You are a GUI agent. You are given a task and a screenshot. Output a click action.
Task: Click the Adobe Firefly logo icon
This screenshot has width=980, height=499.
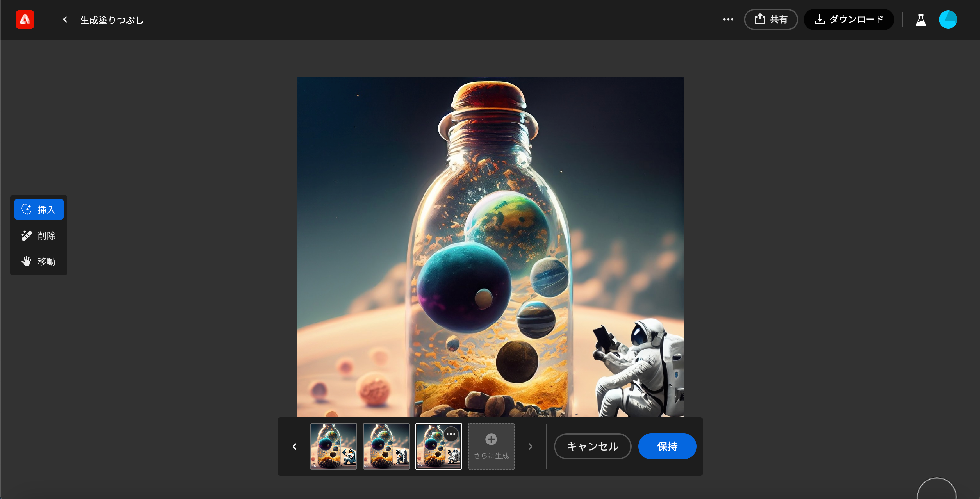pyautogui.click(x=25, y=19)
